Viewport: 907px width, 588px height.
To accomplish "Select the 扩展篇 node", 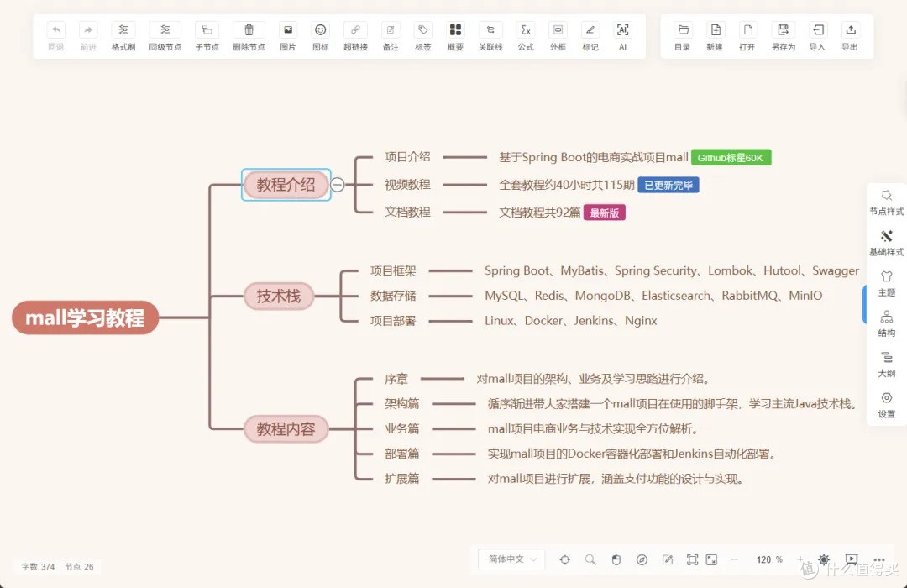I will pyautogui.click(x=402, y=479).
